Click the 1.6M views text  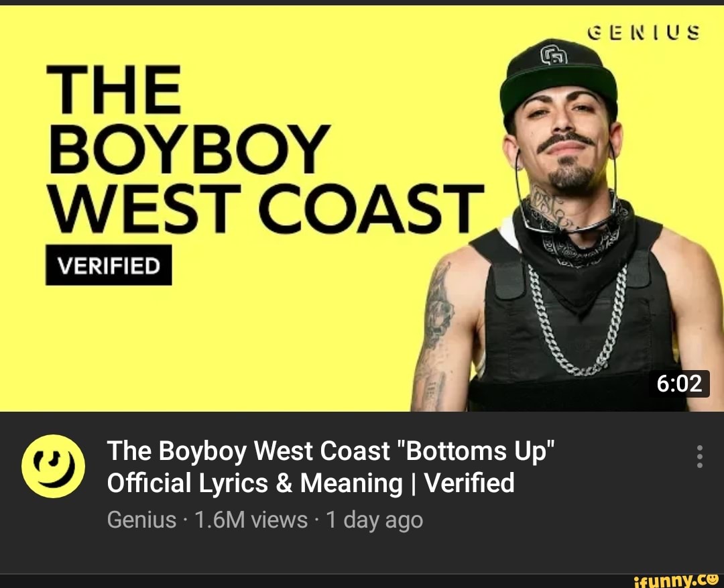[251, 520]
